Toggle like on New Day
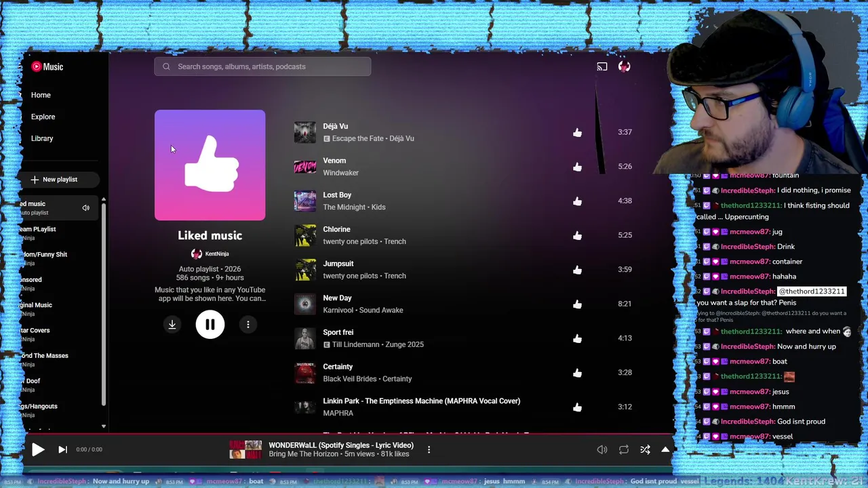Screen dimensions: 868x488 coord(577,304)
